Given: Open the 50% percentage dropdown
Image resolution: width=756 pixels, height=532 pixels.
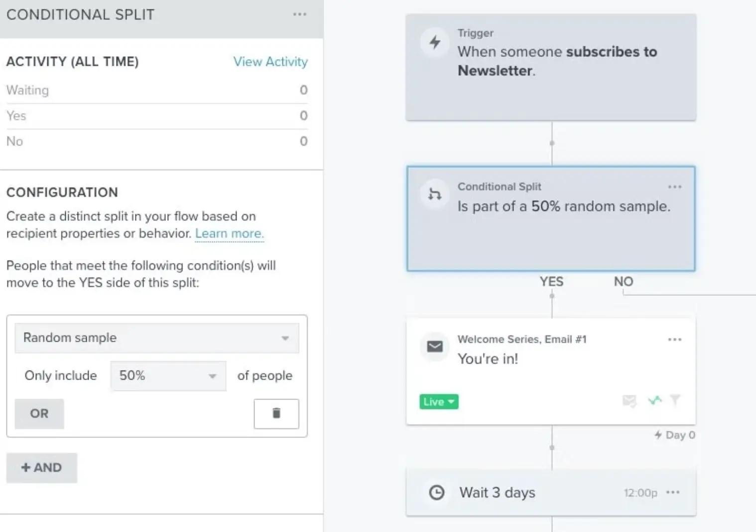Looking at the screenshot, I should click(168, 376).
